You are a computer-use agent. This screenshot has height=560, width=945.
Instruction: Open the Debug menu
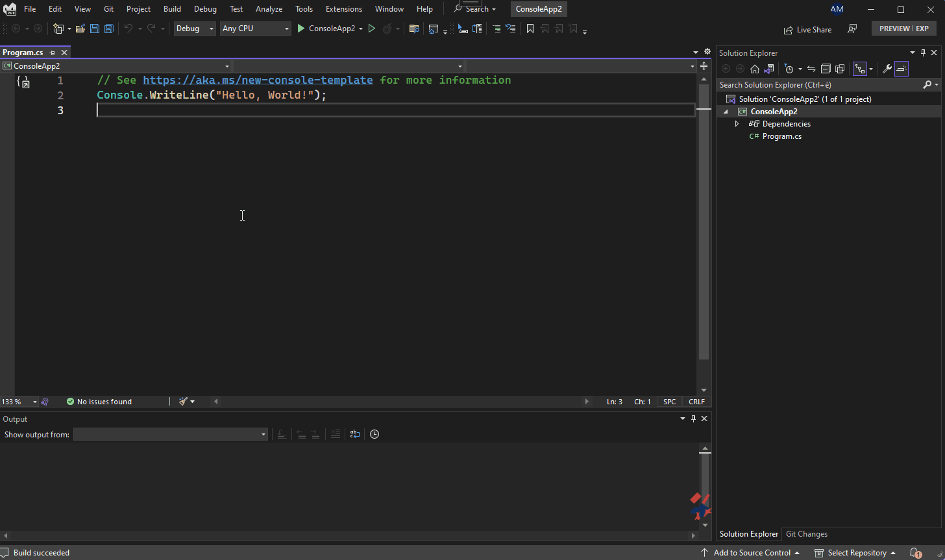click(x=205, y=8)
